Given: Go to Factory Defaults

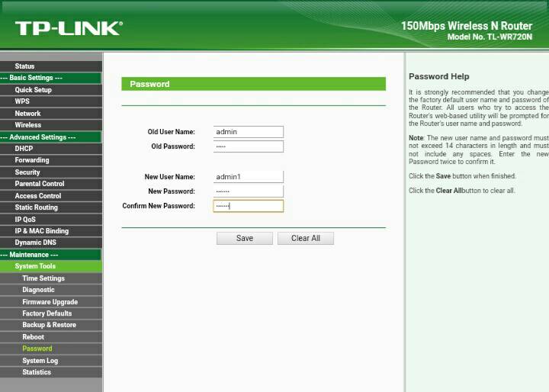Looking at the screenshot, I should coord(51,313).
